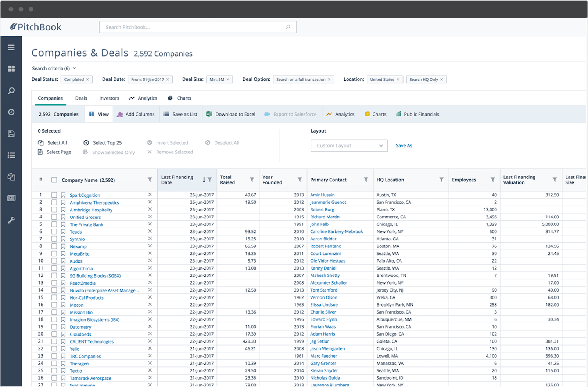Open contact Amir Husain link
The image size is (588, 387).
[322, 195]
